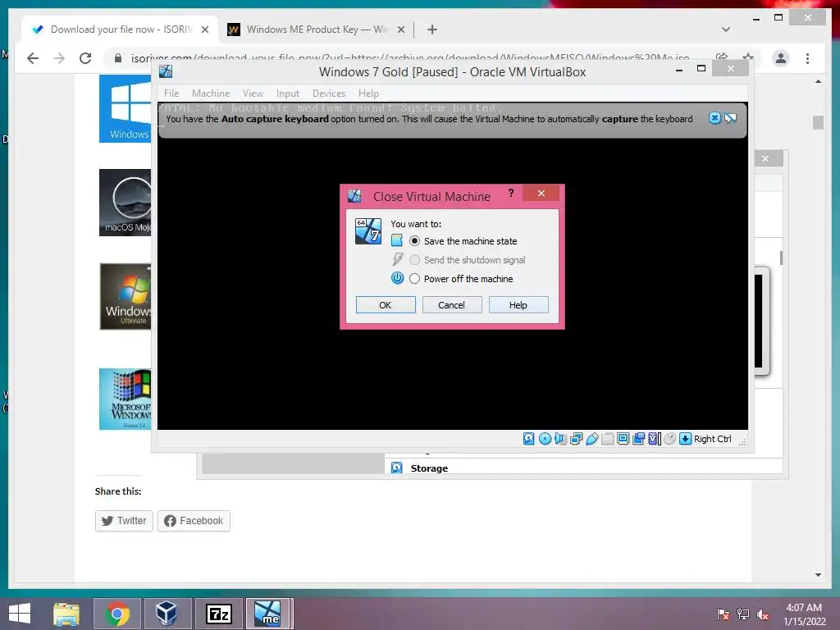The width and height of the screenshot is (840, 630).
Task: Click the don't-show-again notification icon
Action: [731, 118]
